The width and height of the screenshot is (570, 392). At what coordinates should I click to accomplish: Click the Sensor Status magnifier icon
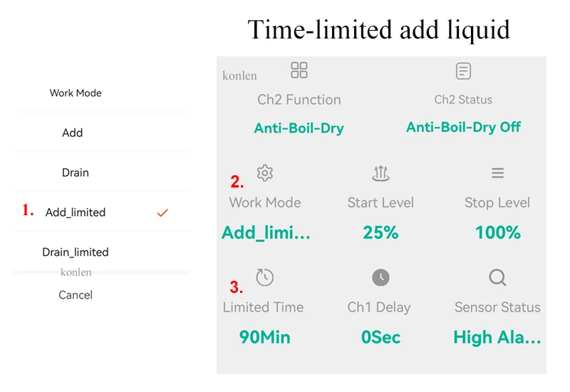497,277
